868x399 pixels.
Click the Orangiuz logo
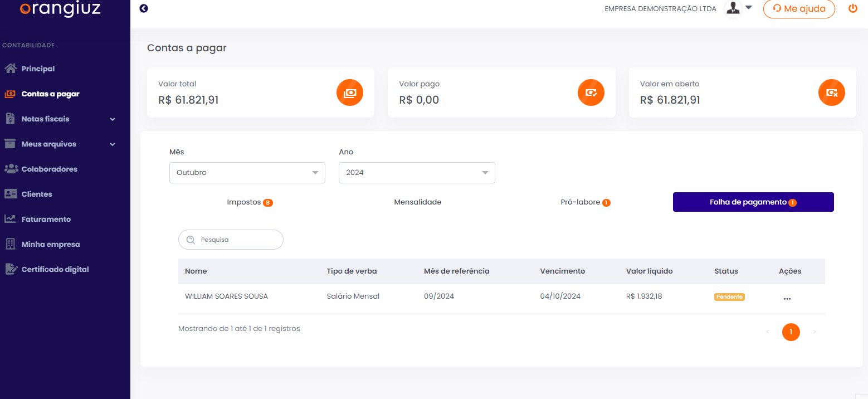[x=60, y=9]
